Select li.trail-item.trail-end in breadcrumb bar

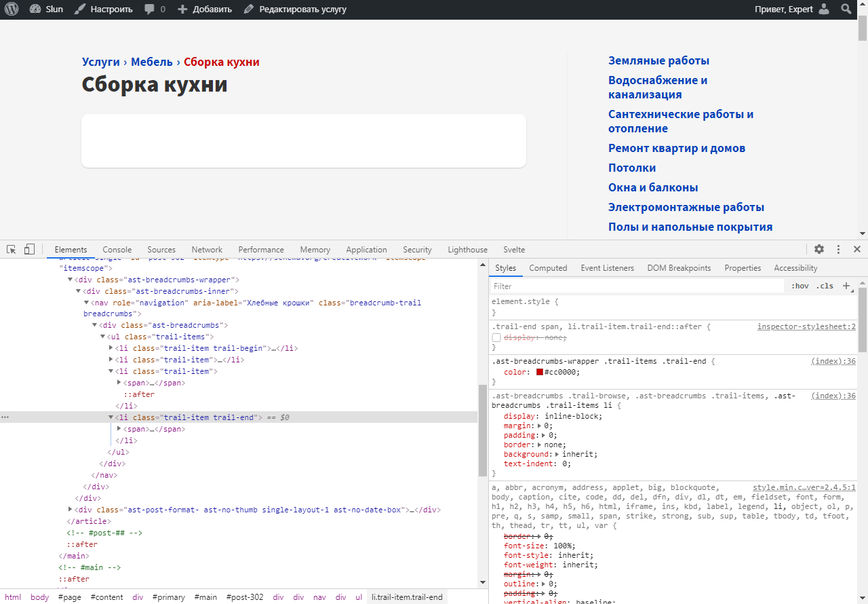407,597
